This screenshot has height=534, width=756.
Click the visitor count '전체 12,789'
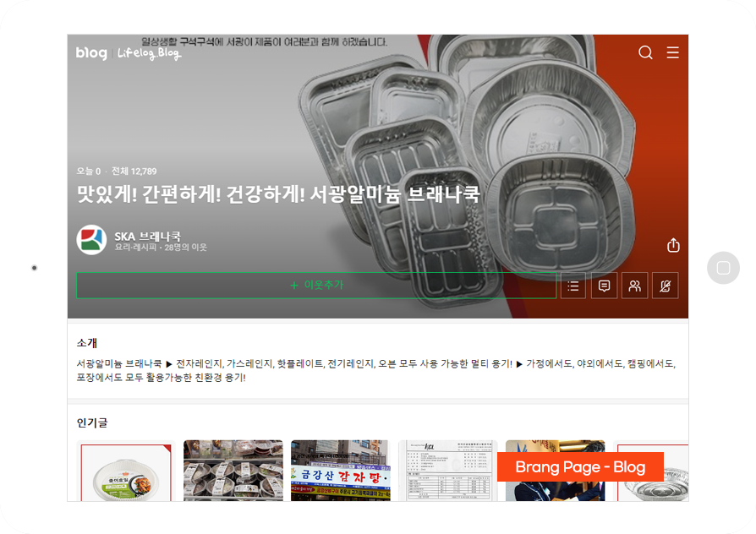click(x=134, y=171)
